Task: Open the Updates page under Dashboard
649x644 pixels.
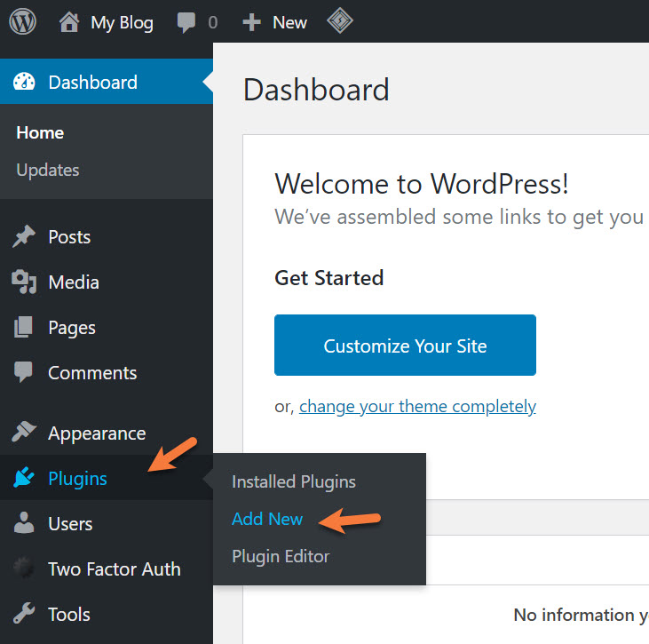Action: coord(48,170)
